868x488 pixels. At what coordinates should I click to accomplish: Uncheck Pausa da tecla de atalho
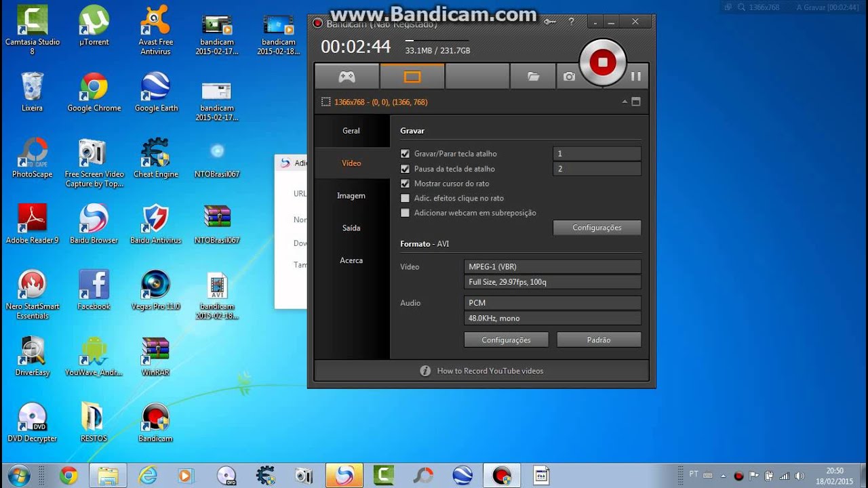406,169
